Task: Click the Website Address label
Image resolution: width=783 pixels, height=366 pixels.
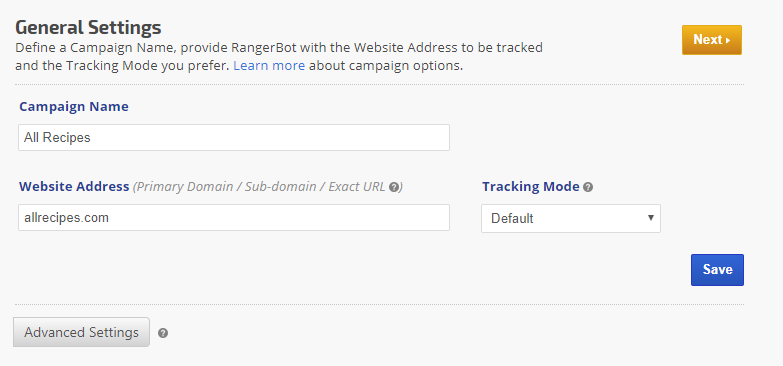Action: click(74, 187)
